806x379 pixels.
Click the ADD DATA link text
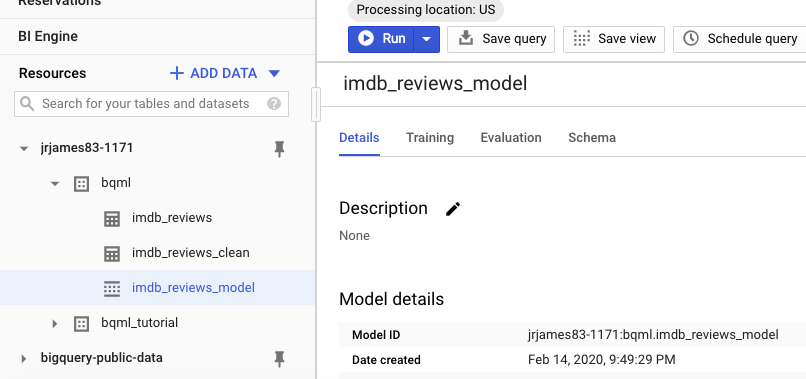[224, 74]
